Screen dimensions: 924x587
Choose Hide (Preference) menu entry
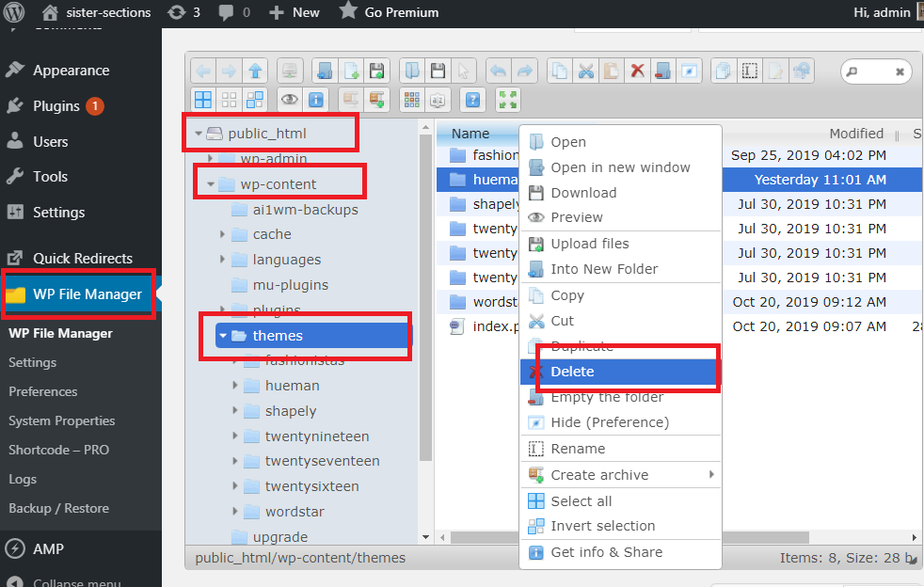(x=620, y=422)
